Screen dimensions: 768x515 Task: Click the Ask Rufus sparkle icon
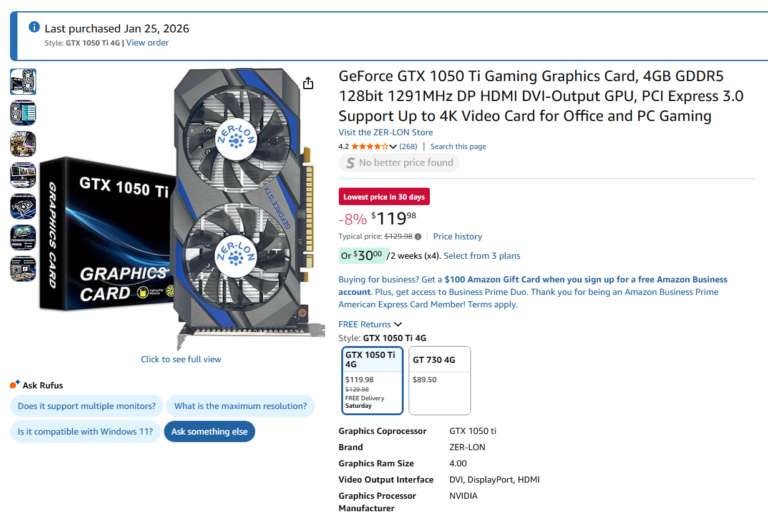click(x=15, y=385)
